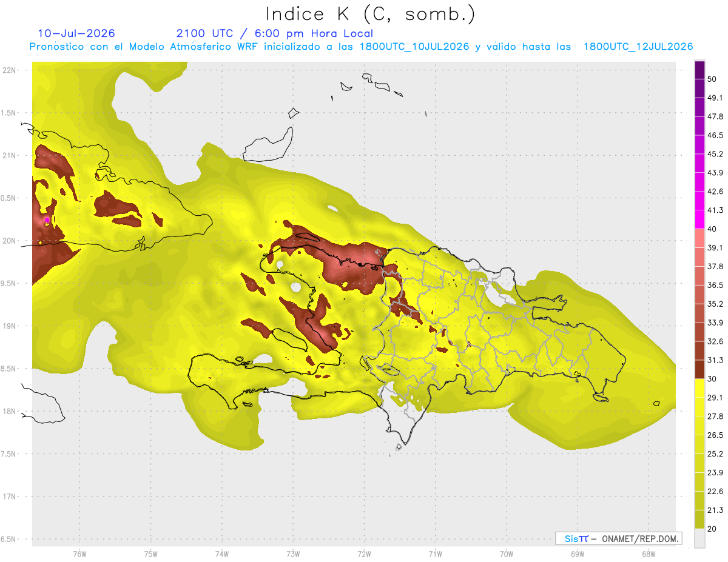Click the "49.1" color scale value
728x562 pixels.
(715, 98)
